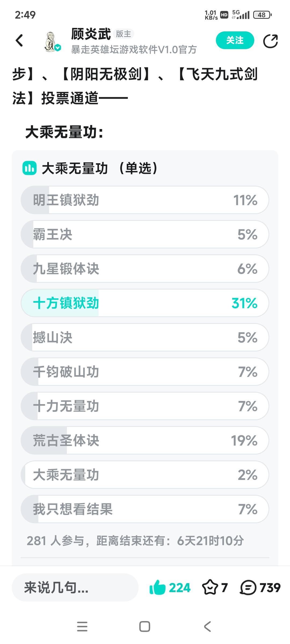Follow the author with 关注 button
The height and width of the screenshot is (644, 290).
tap(235, 41)
